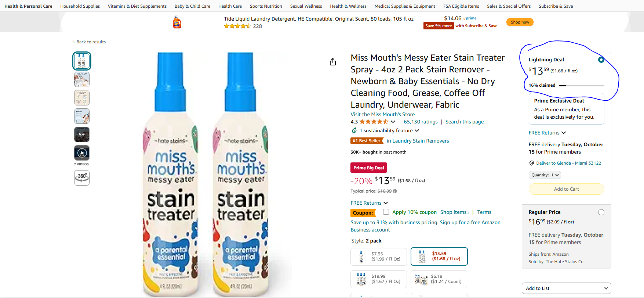Click the typical price info icon
Viewport: 644px width, 298px height.
click(x=395, y=191)
